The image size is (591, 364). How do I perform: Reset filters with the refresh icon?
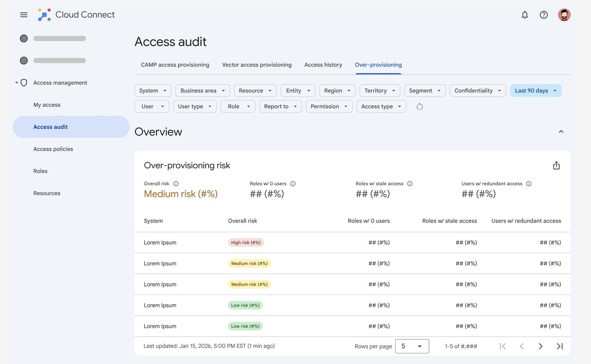tap(420, 107)
